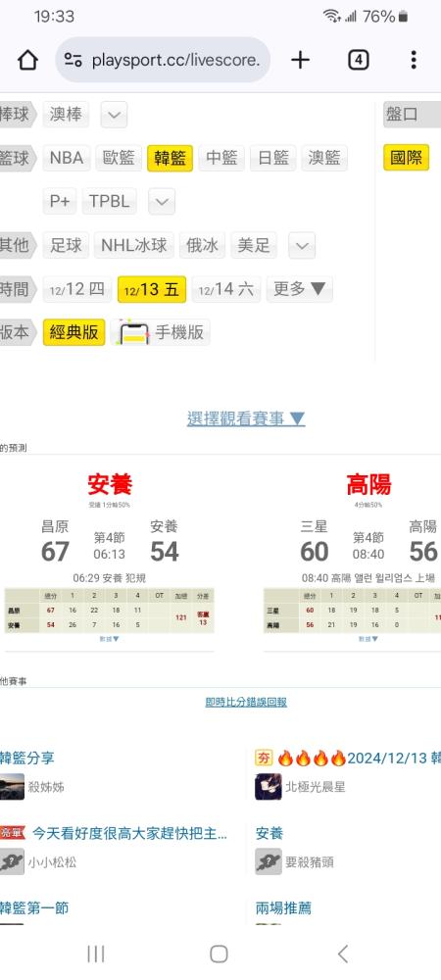Open the tab switcher showing 4 tabs
The image size is (441, 980).
(358, 60)
